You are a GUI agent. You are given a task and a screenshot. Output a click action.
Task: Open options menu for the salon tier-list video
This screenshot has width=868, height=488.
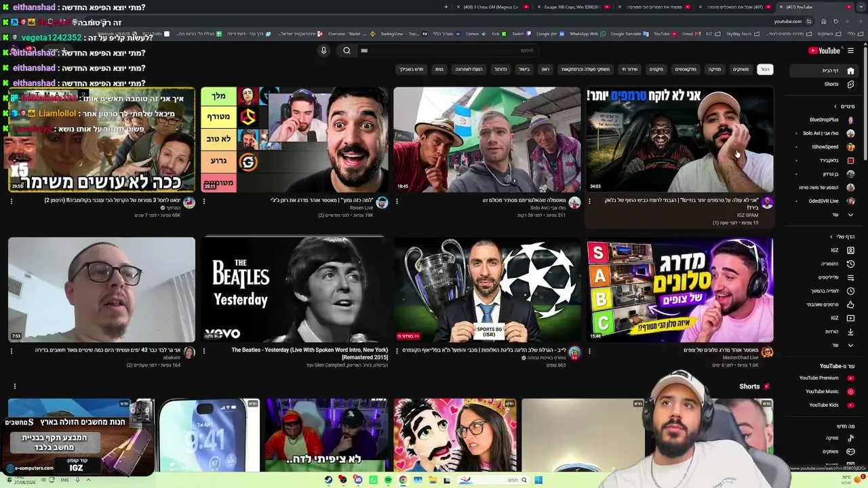pos(589,351)
